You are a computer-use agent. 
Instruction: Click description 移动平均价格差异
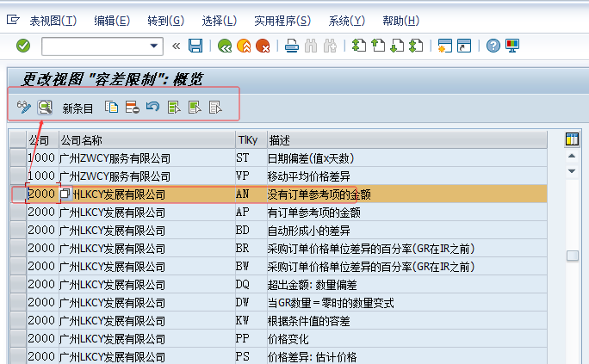click(x=309, y=176)
